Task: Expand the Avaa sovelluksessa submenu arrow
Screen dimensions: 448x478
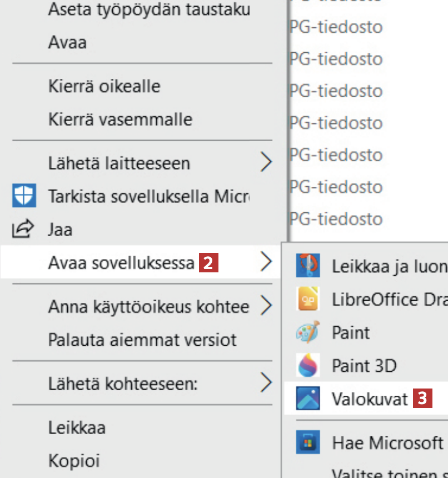Action: tap(267, 262)
